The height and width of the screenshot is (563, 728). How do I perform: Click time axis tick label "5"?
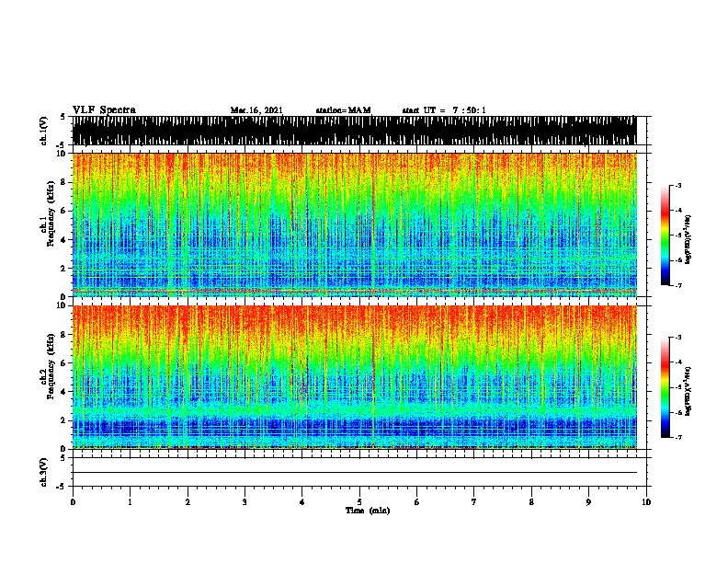(x=359, y=502)
